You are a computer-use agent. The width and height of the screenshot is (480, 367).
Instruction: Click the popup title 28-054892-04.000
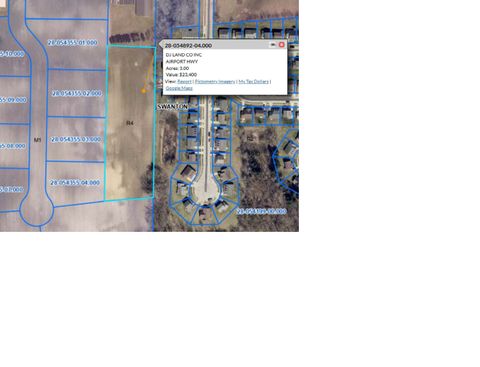[x=188, y=45]
